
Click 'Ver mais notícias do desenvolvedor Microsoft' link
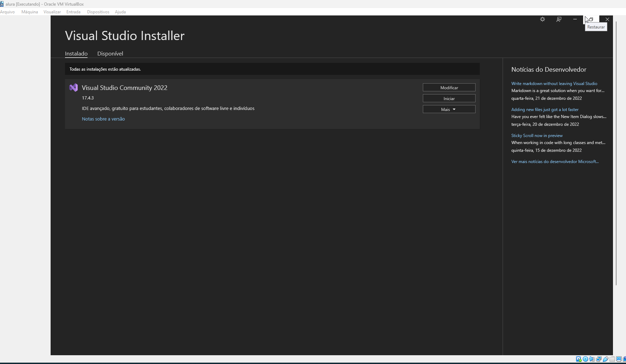tap(555, 162)
